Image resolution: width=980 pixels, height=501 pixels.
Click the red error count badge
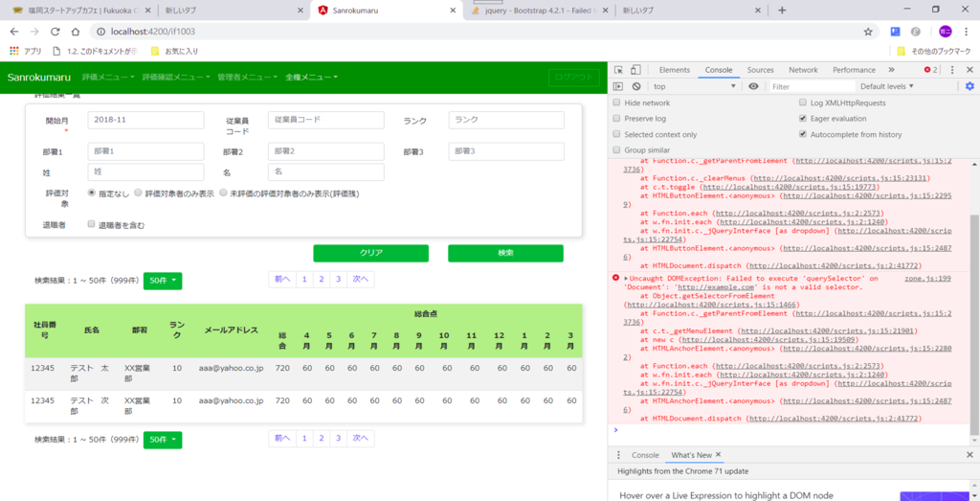[x=931, y=70]
